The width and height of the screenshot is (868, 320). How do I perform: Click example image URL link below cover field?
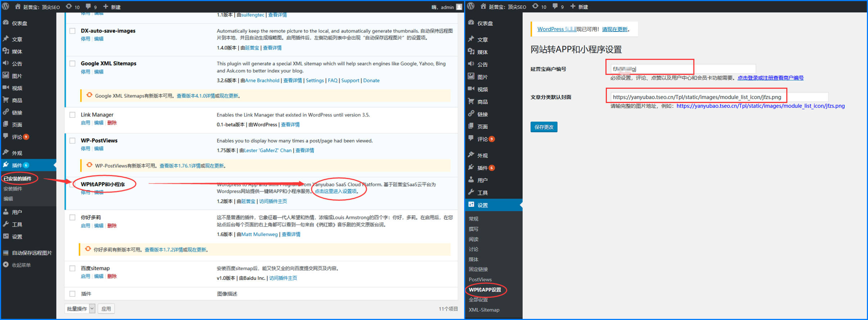click(760, 106)
